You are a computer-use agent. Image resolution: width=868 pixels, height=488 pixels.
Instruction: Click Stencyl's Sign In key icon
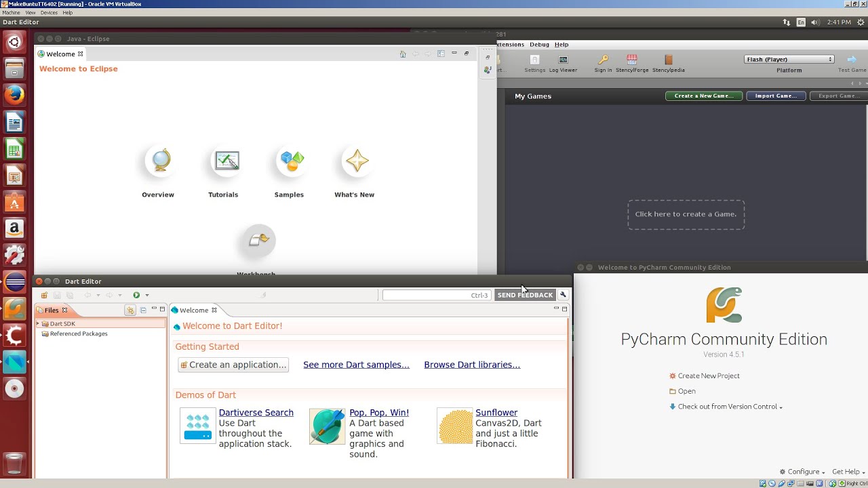point(603,60)
